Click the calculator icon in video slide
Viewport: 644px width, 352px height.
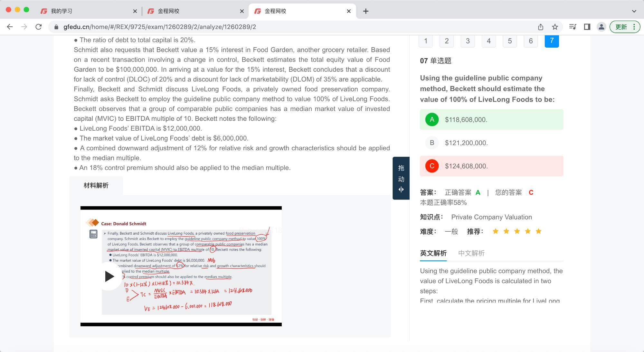(x=93, y=234)
